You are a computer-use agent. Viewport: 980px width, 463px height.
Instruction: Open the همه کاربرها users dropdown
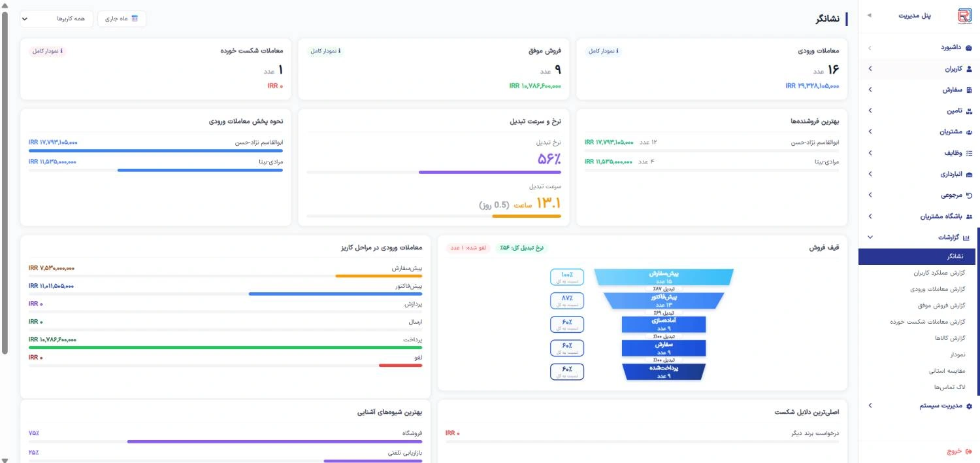[x=57, y=18]
